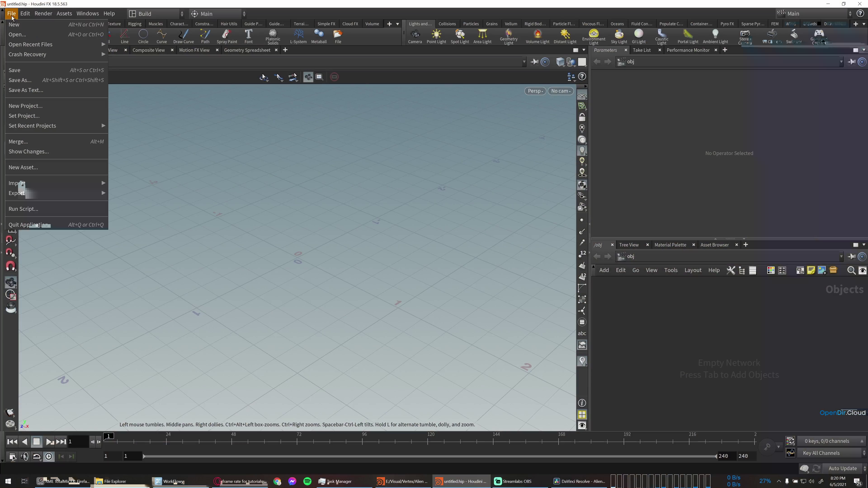Switch to the Geometry Spreadsheet tab
868x488 pixels.
247,50
